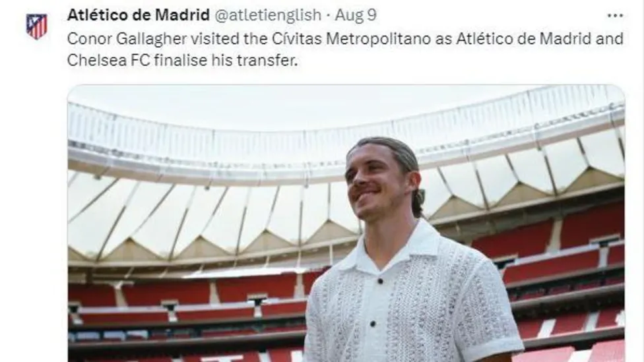Click the top black shirt button
The height and width of the screenshot is (362, 644).
380,281
